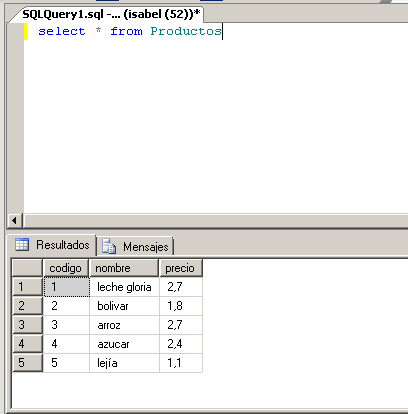
Task: Click the horizontal scrollbar track of the editor
Action: point(215,220)
